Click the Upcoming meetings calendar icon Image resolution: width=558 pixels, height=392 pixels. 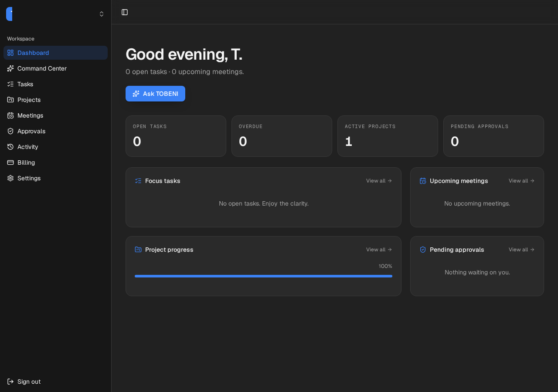point(423,181)
